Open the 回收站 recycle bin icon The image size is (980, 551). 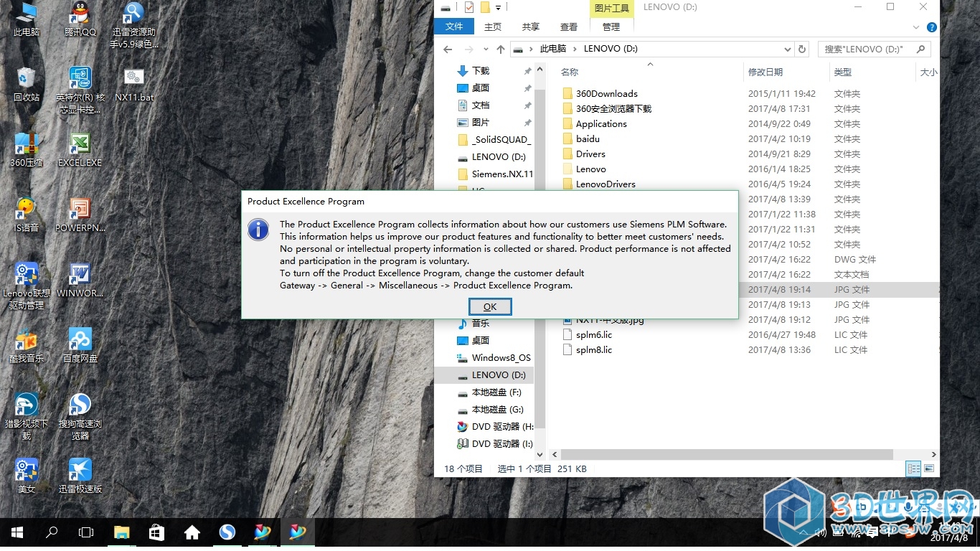[27, 84]
